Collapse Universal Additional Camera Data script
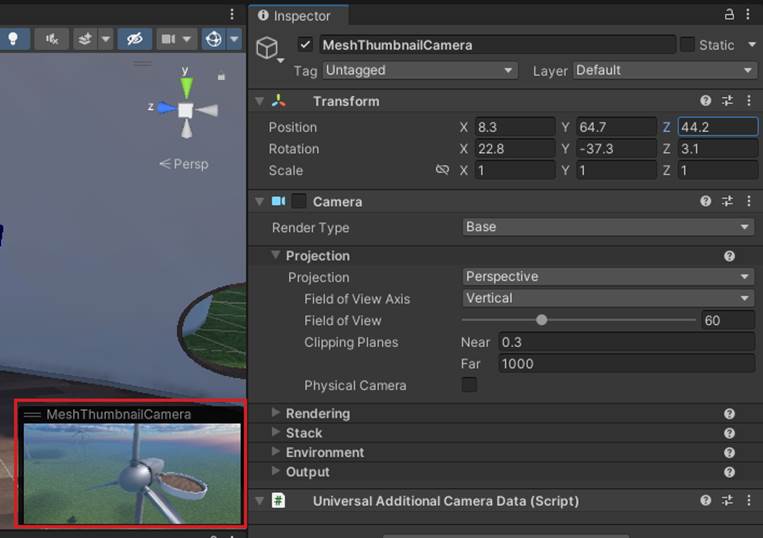The height and width of the screenshot is (538, 763). coord(260,501)
